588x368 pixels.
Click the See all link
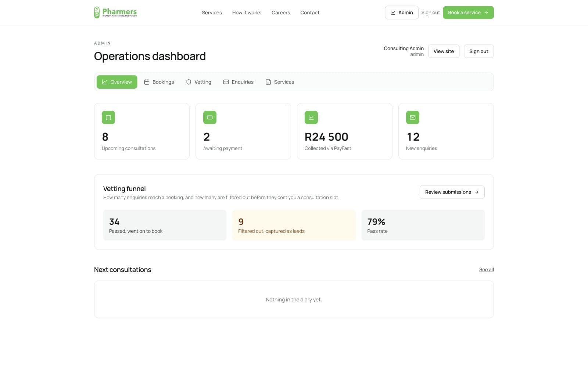pyautogui.click(x=486, y=270)
